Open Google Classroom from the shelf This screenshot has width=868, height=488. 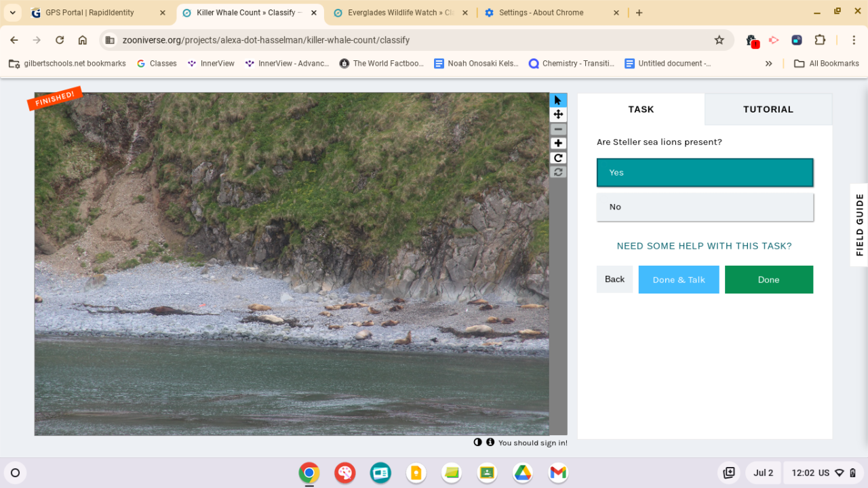487,473
